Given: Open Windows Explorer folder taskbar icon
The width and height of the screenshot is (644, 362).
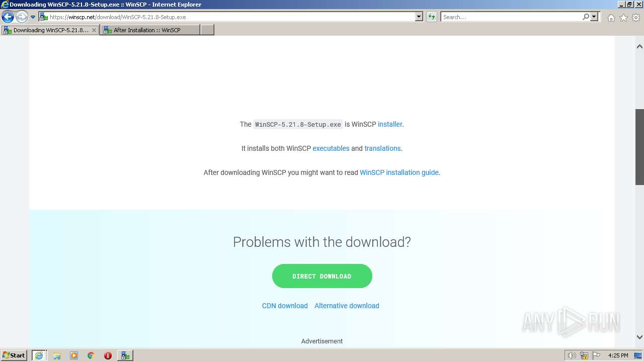Looking at the screenshot, I should pos(57,355).
